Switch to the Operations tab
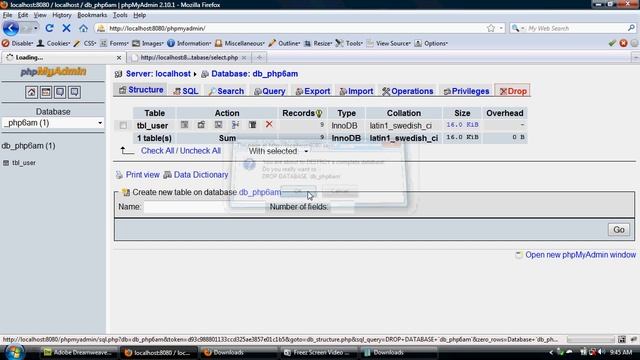The height and width of the screenshot is (360, 640). coord(408,91)
